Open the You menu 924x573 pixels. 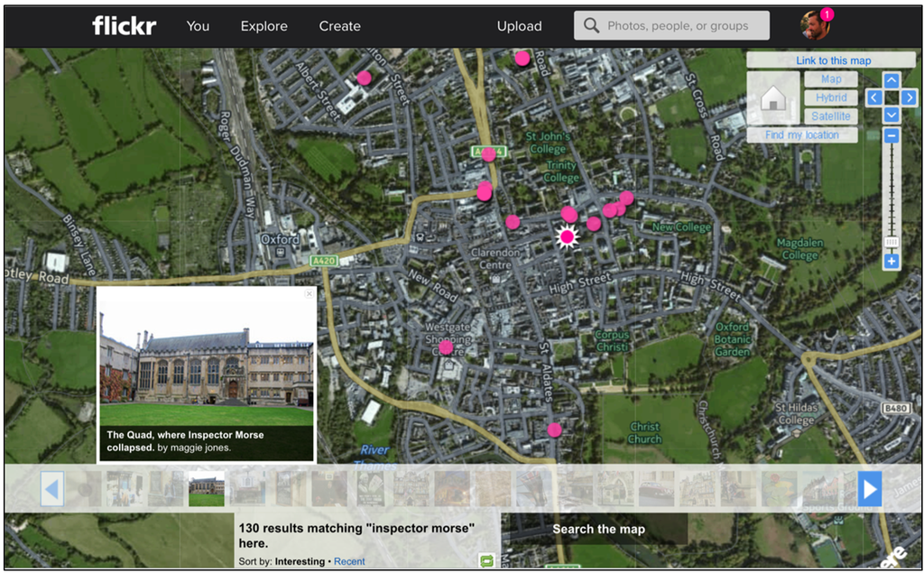pos(198,26)
